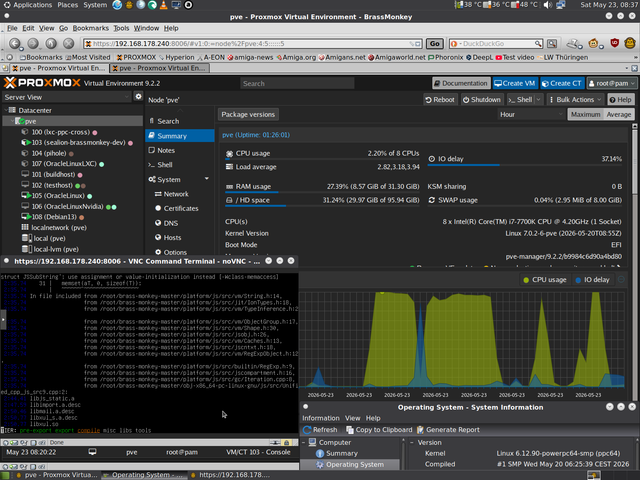The height and width of the screenshot is (480, 640).
Task: Switch to the second pve Proxmox browser tab
Action: pyautogui.click(x=160, y=68)
